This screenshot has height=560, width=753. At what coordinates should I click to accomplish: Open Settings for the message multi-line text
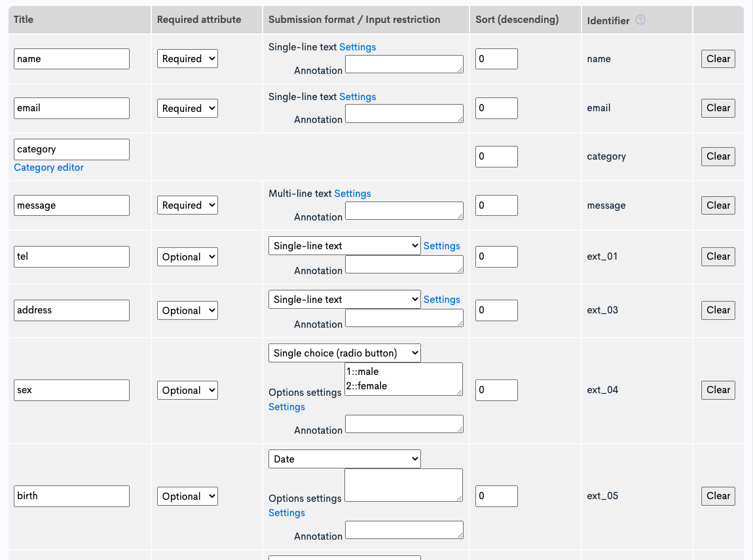[352, 193]
